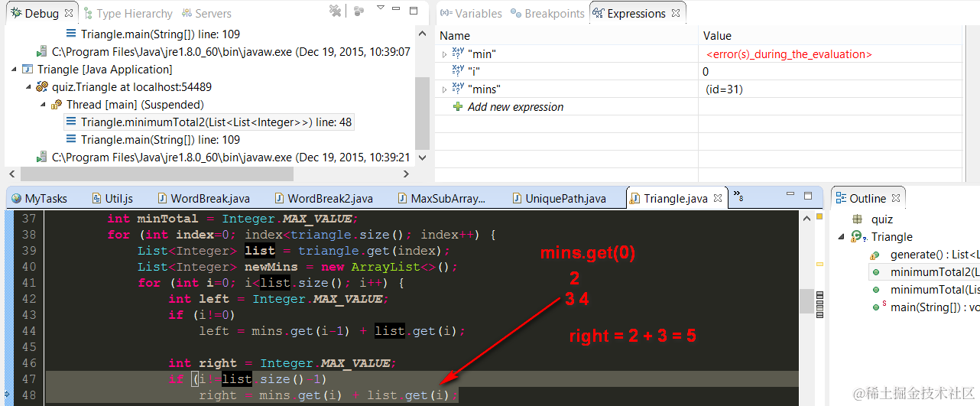Select minimumTotal2 stack frame line 48
Viewport: 980px width, 406px height.
[208, 122]
